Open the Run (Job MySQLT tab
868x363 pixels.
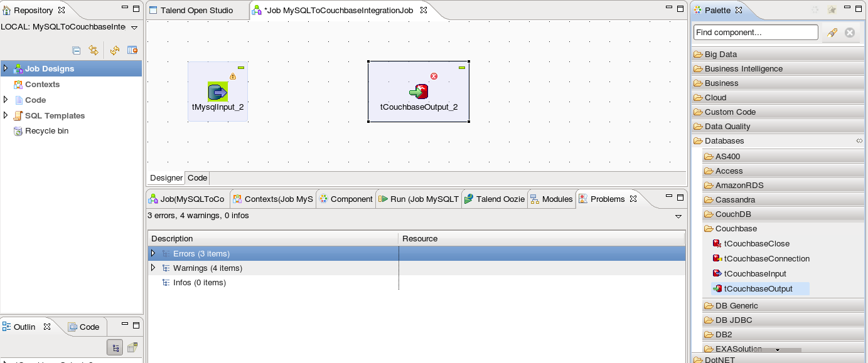tap(419, 199)
